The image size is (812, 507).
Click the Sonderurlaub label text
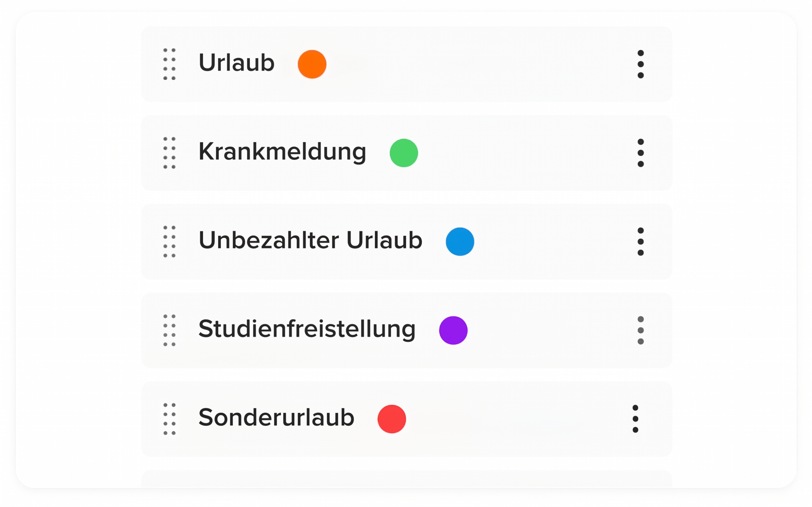276,417
